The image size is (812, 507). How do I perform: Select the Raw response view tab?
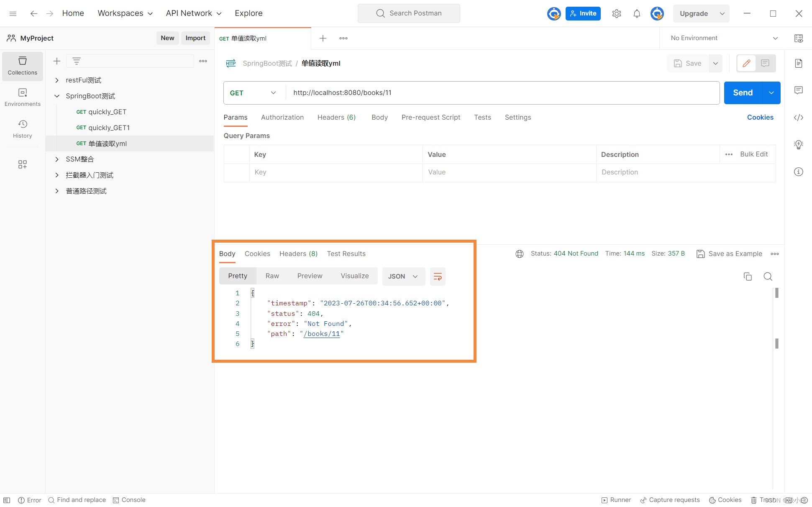[x=272, y=276]
